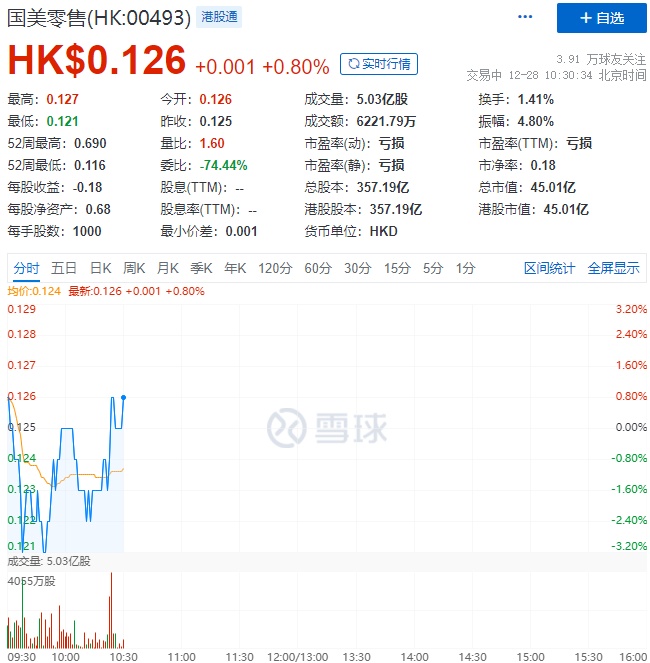Switch to the 五日 chart tab
This screenshot has height=663, width=650.
(64, 268)
